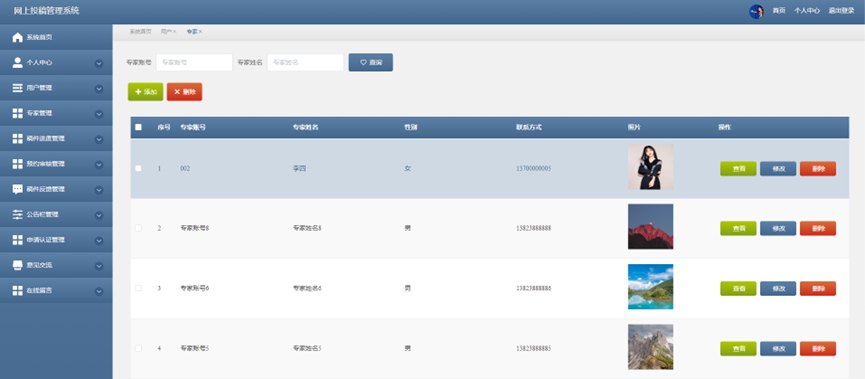Click the grid icon beside 在线留言
The width and height of the screenshot is (865, 379).
point(18,291)
